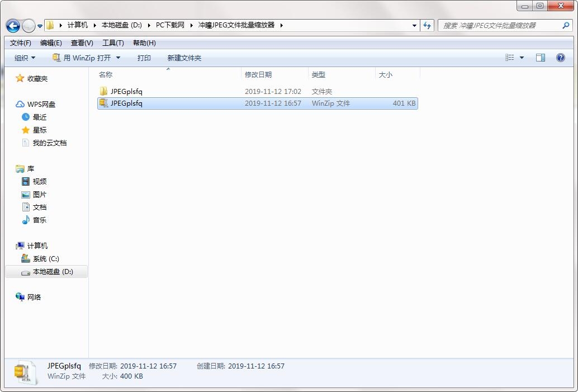This screenshot has width=578, height=392.
Task: Open the 工具(T) menu
Action: tap(113, 42)
